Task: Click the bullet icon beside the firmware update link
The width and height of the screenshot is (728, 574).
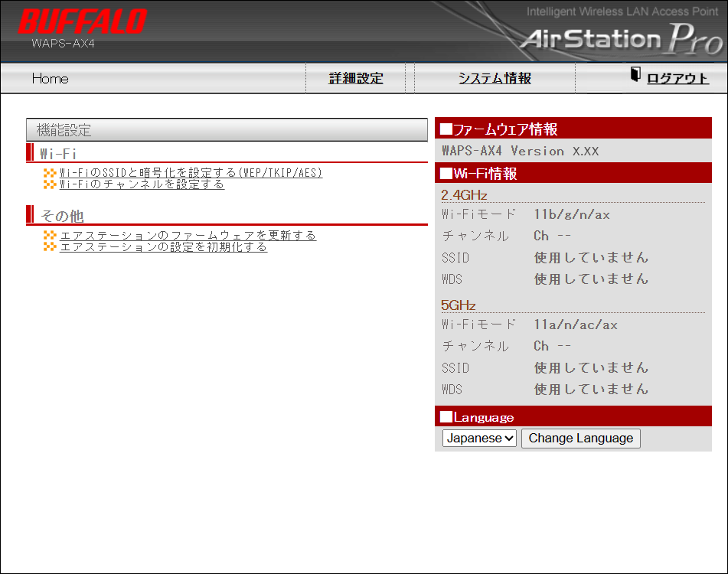Action: [x=49, y=235]
